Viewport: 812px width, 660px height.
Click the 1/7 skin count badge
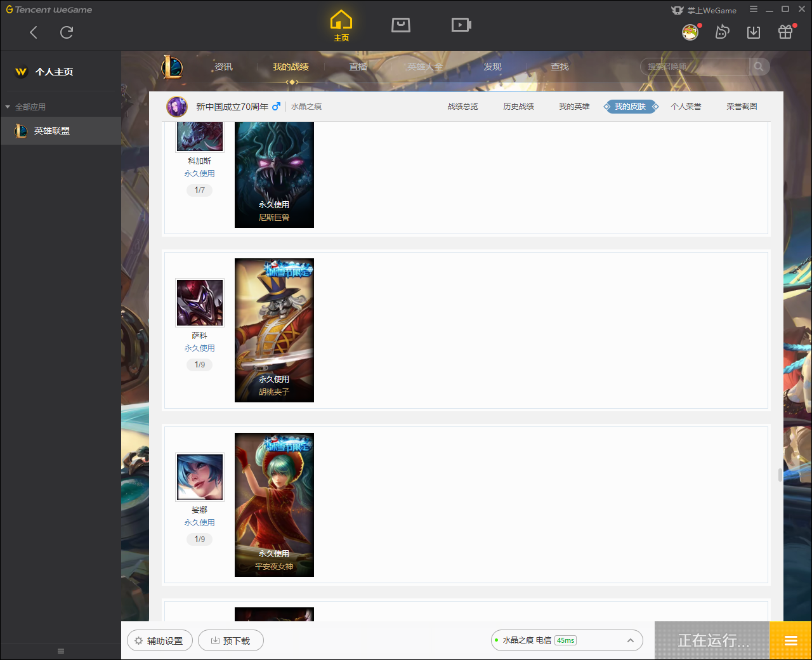200,190
